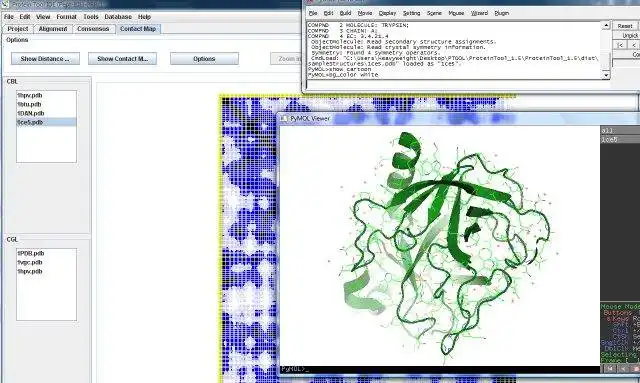Open View menu in Protein Tool window
The image size is (640, 383).
(x=43, y=17)
